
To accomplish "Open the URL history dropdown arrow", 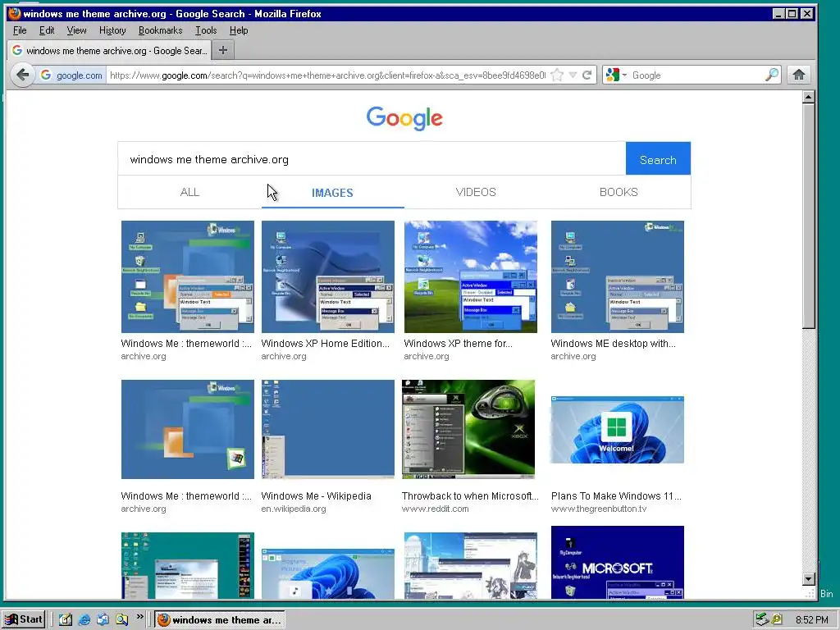I will (x=573, y=75).
